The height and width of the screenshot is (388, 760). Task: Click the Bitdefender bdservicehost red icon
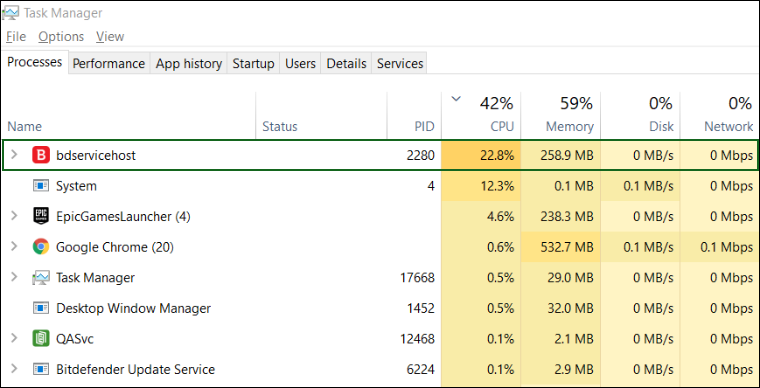point(41,155)
